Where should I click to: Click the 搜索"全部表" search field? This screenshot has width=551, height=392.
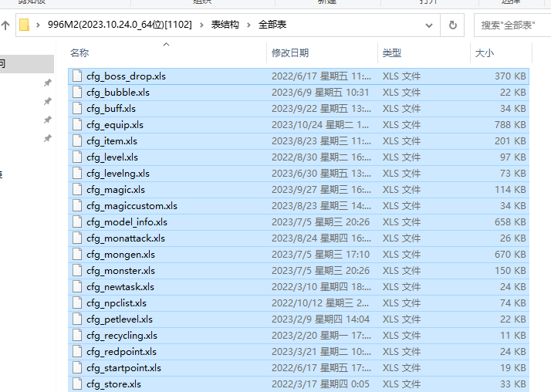512,25
